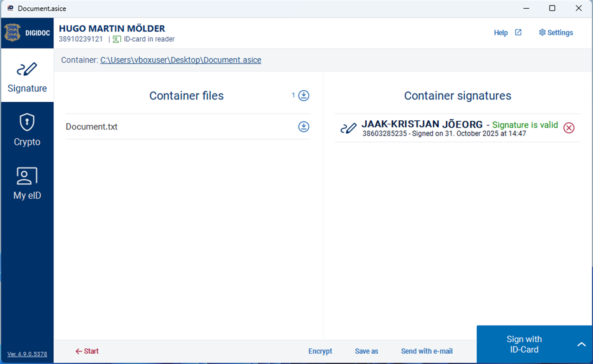Viewport: 593px width, 364px height.
Task: Click the app icon in title bar
Action: click(10, 8)
